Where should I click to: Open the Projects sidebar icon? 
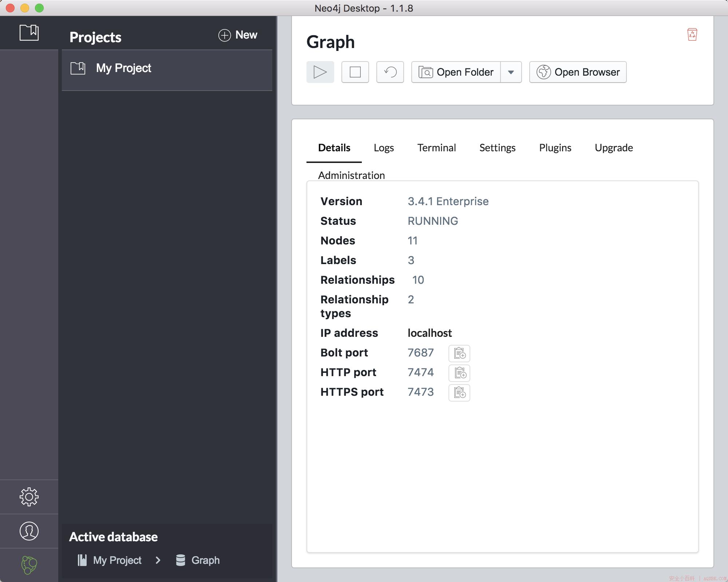click(x=29, y=33)
